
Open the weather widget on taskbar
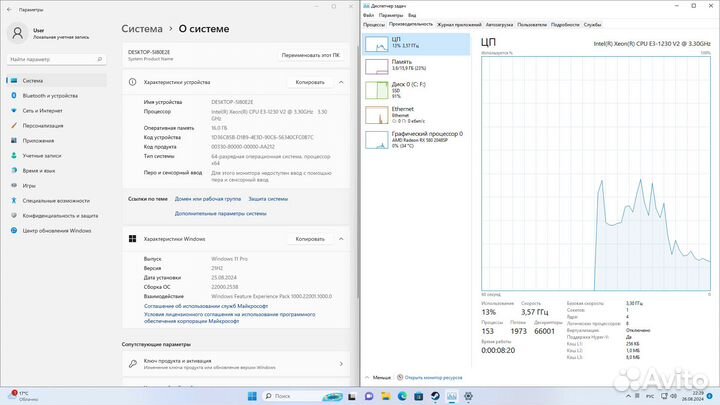point(24,396)
